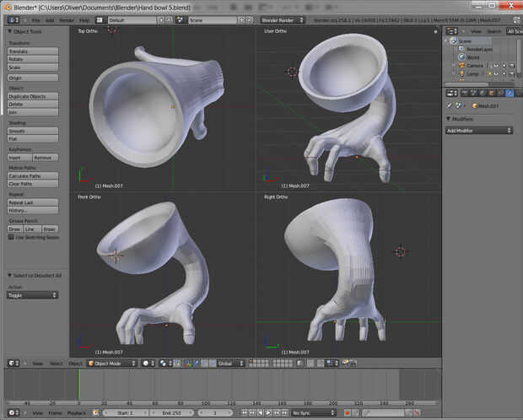This screenshot has height=420, width=523.
Task: Open the viewport shading selector
Action: [x=148, y=363]
